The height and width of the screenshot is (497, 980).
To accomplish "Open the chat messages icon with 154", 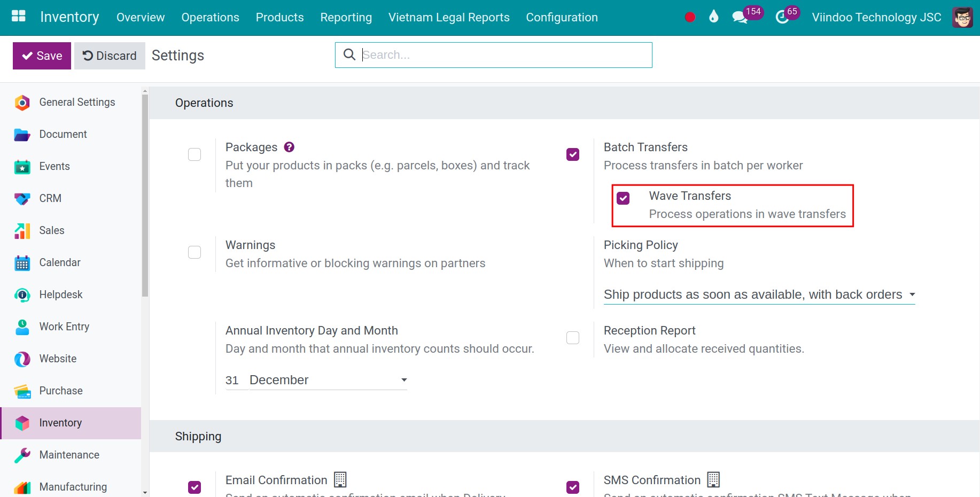I will click(747, 15).
